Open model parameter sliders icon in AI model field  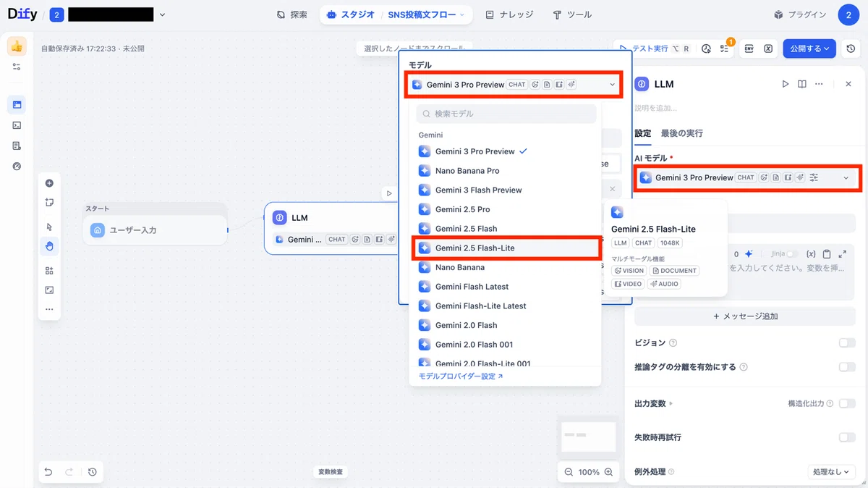pos(814,177)
